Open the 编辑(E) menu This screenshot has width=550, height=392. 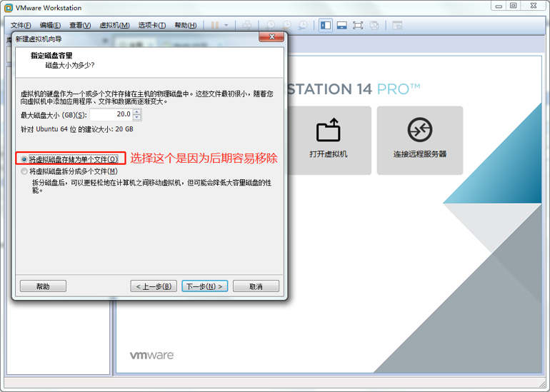50,25
